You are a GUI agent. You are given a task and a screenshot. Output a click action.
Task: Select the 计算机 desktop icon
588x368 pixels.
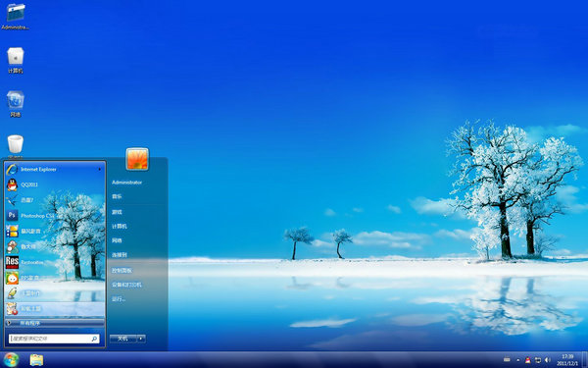pos(16,60)
